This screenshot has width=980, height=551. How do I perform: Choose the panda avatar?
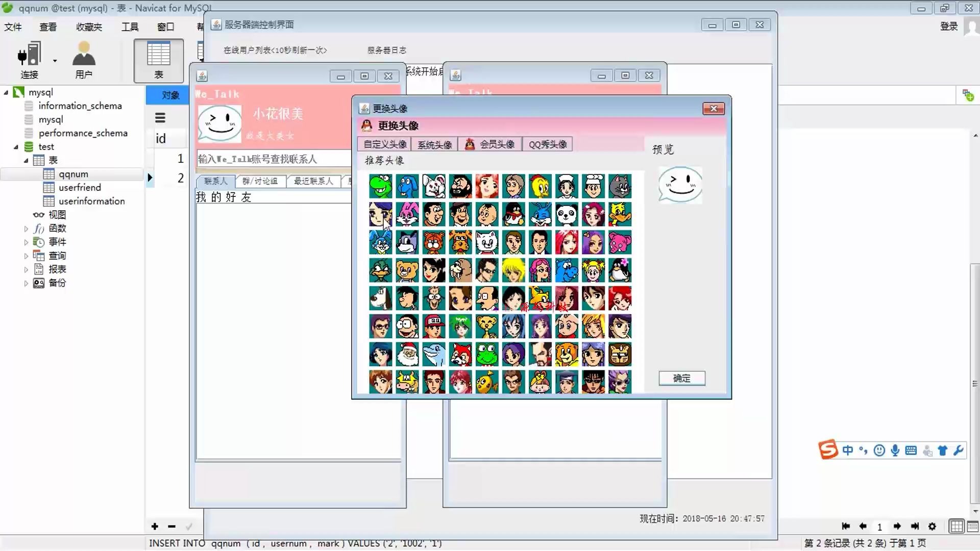pos(567,214)
